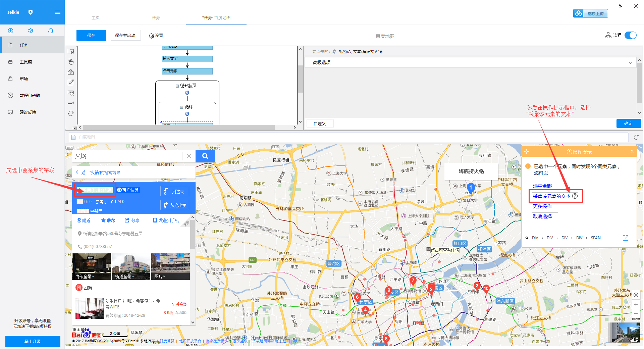This screenshot has height=349, width=644.
Task: Click 采集该元素的文本 link
Action: pos(551,196)
